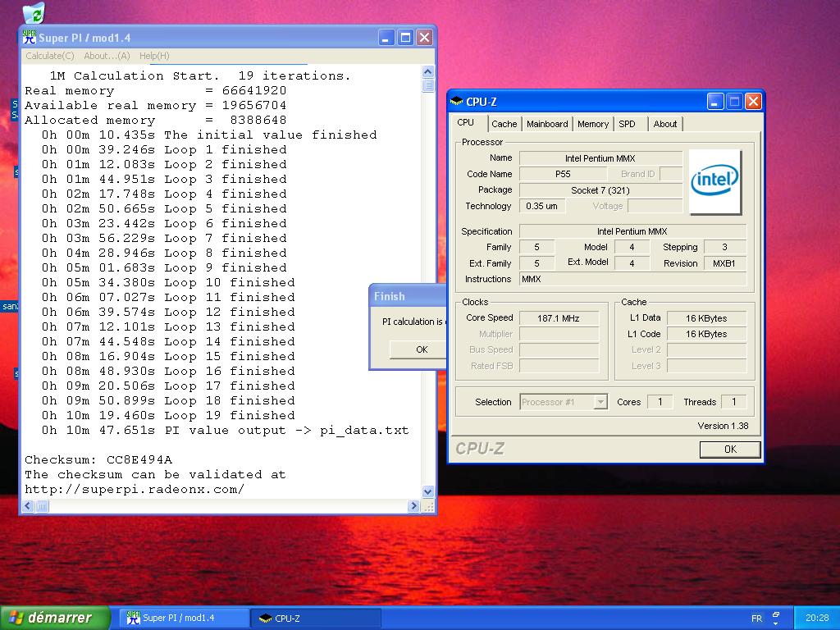Click the L1 Data value 16 KBytes
This screenshot has height=630, width=840.
[x=706, y=318]
